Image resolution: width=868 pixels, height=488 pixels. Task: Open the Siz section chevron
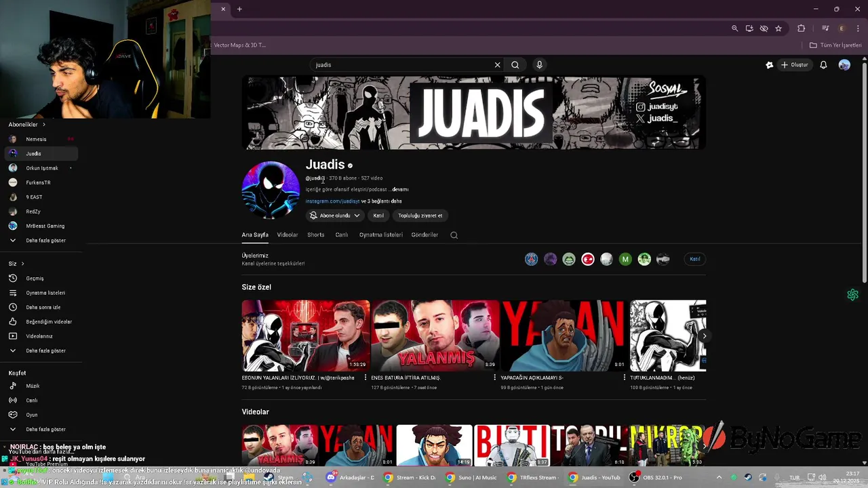pos(22,264)
